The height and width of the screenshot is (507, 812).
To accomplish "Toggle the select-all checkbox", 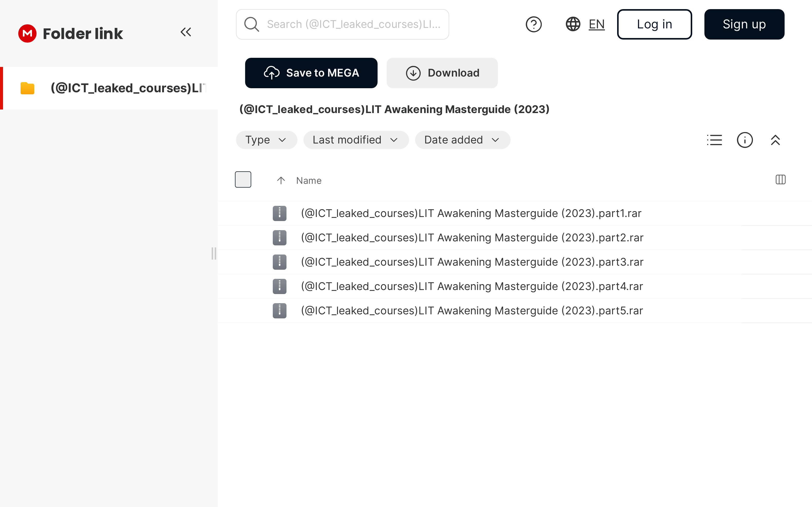I will 243,179.
